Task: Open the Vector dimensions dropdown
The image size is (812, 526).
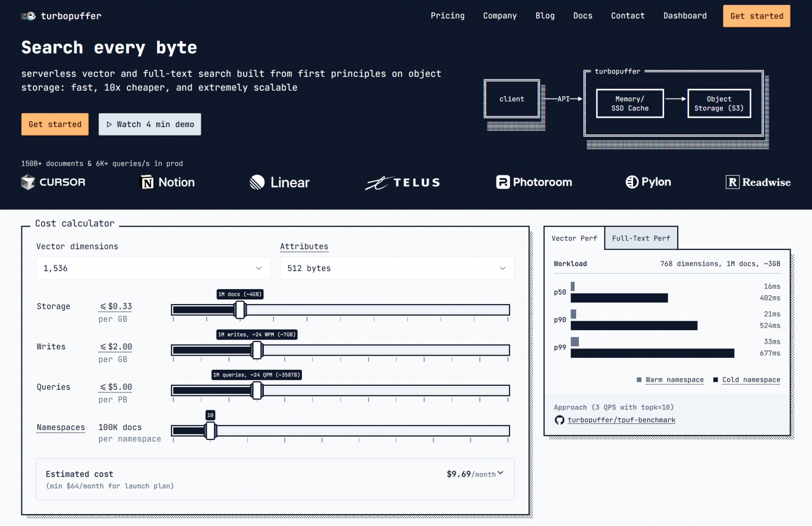Action: coord(153,268)
